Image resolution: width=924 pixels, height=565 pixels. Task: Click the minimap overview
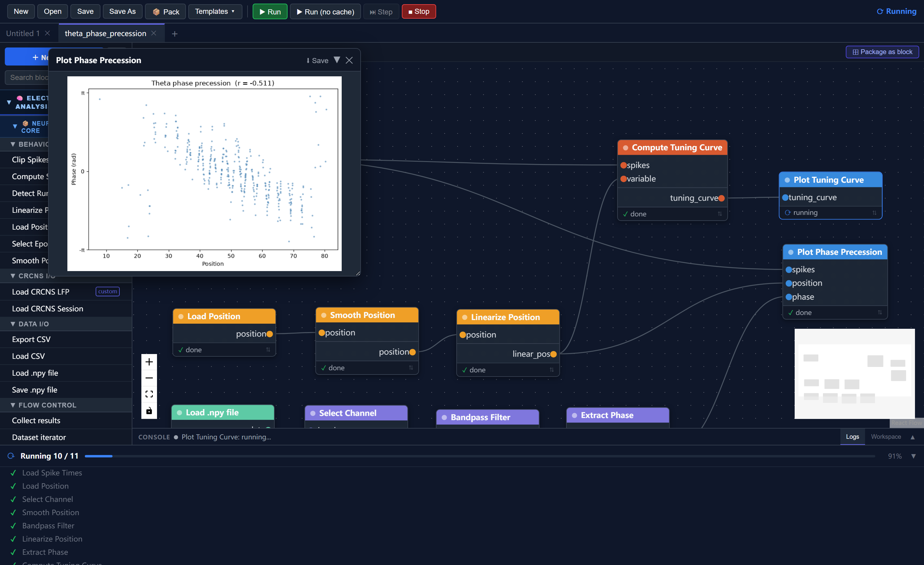[x=854, y=374]
